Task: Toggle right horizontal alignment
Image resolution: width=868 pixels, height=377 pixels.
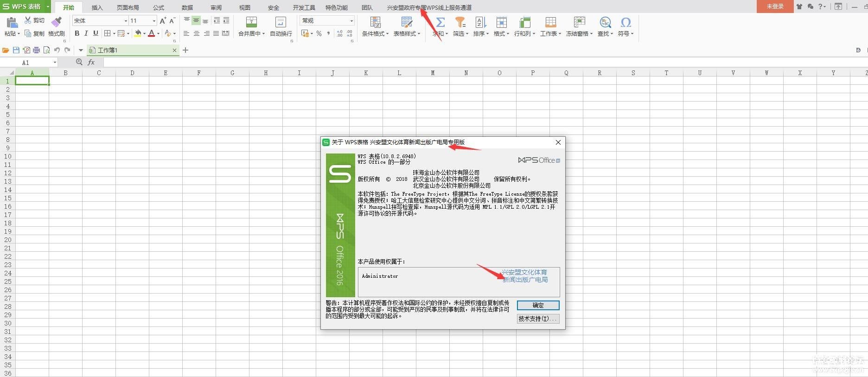Action: click(206, 33)
